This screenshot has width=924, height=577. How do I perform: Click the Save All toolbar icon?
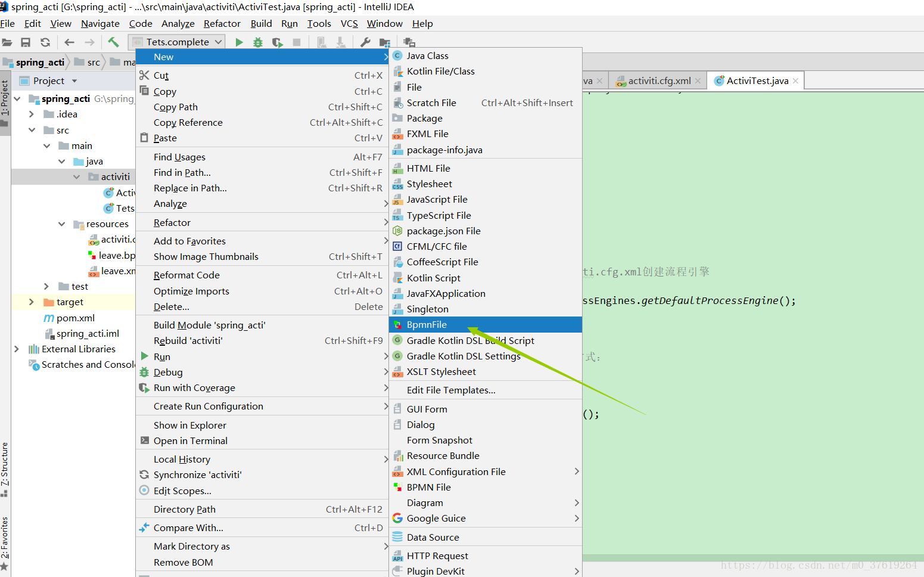click(26, 42)
